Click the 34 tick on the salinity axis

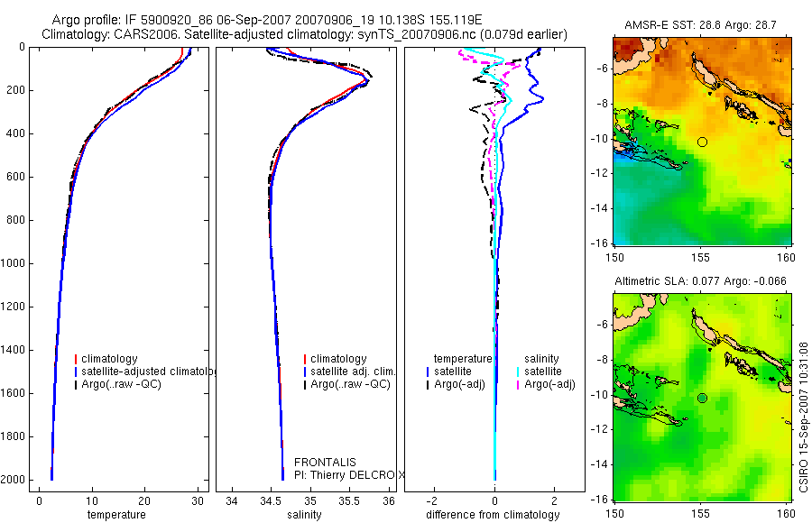pos(232,501)
